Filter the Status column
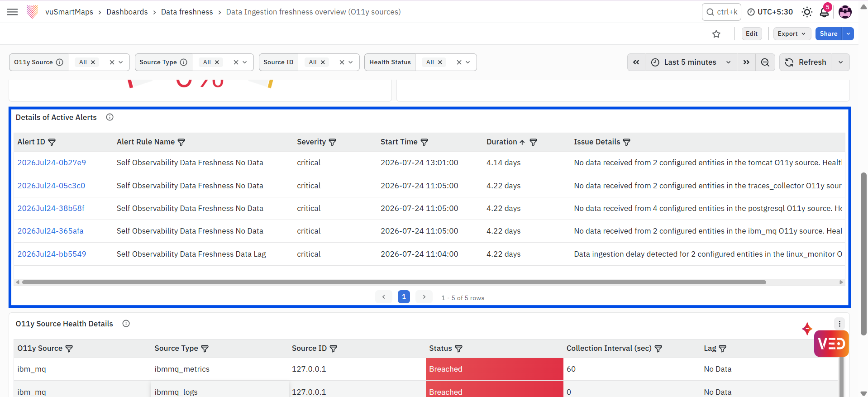Viewport: 868px width, 397px height. [459, 349]
